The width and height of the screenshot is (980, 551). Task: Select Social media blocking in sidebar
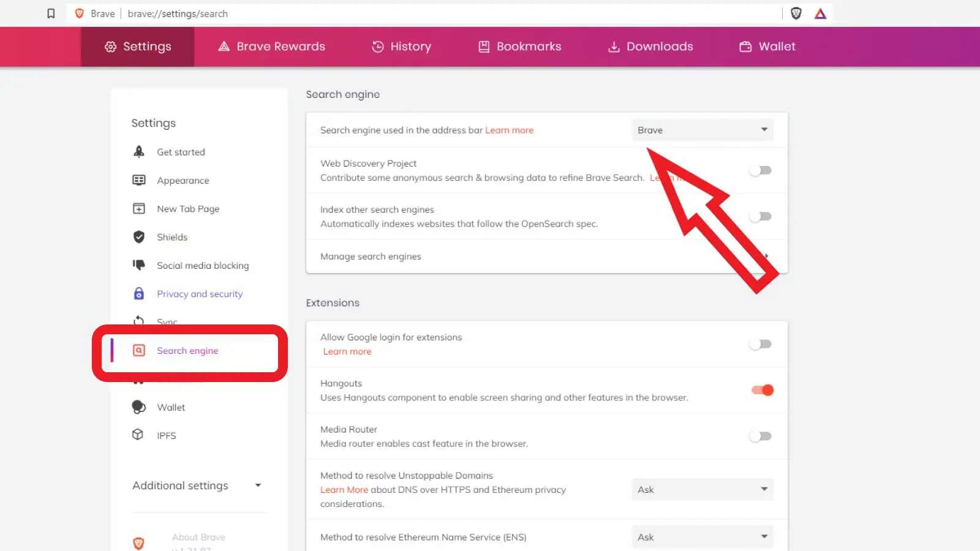pyautogui.click(x=203, y=266)
